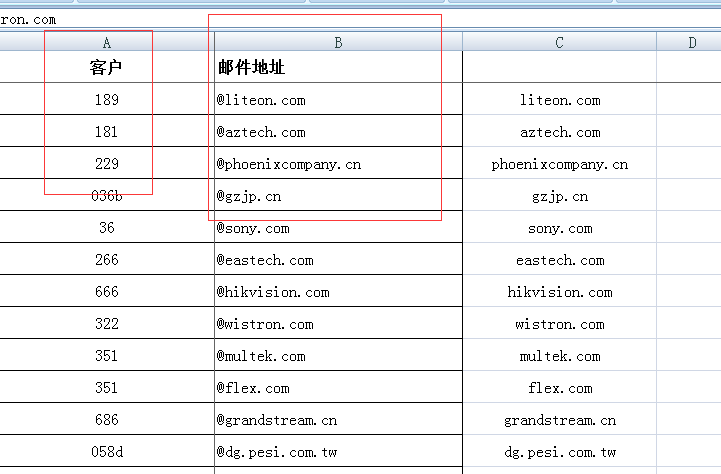Select cell phoenixcompany.cn in column C
This screenshot has width=721, height=474.
tap(559, 163)
